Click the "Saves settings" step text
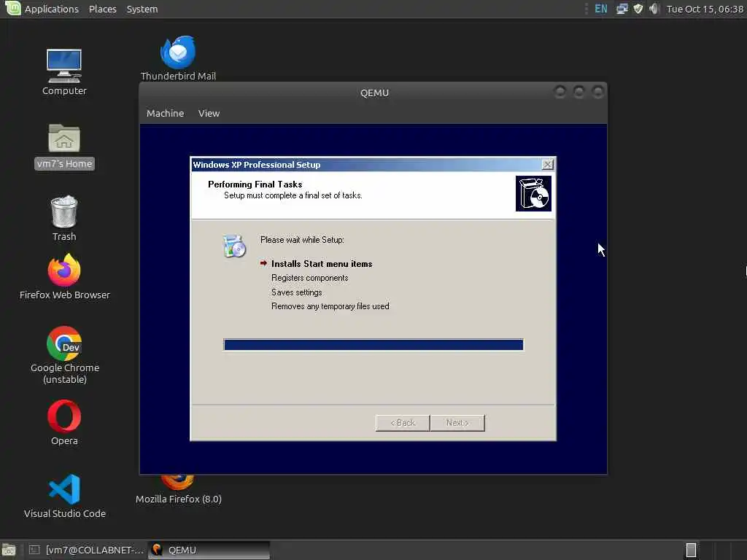747x560 pixels. pos(296,292)
